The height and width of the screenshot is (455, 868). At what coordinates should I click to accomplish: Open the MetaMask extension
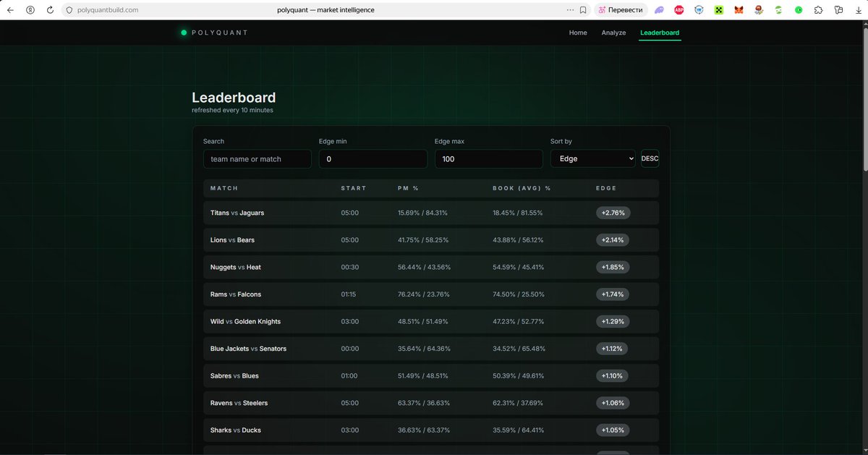(x=739, y=10)
